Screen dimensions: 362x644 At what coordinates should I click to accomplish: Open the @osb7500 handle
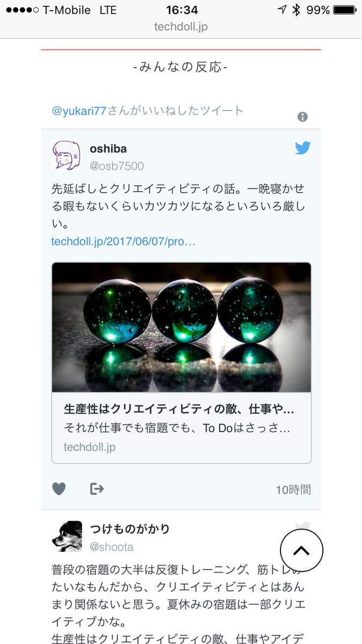(117, 166)
